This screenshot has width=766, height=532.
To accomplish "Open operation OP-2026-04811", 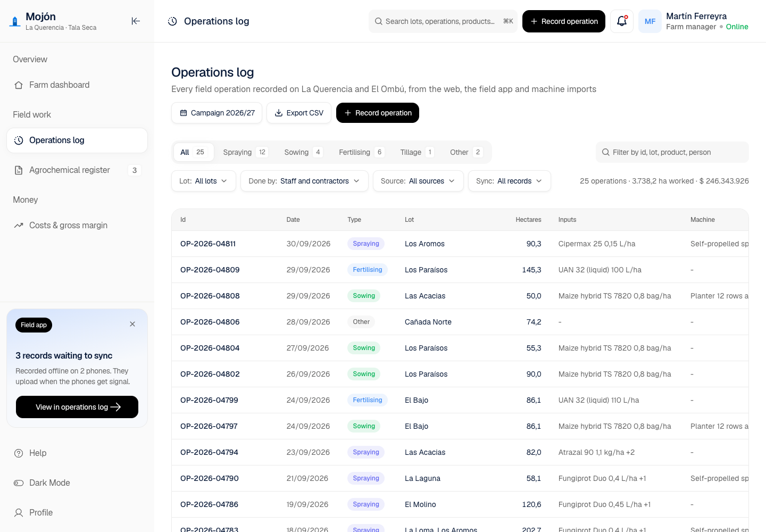I will pyautogui.click(x=208, y=244).
